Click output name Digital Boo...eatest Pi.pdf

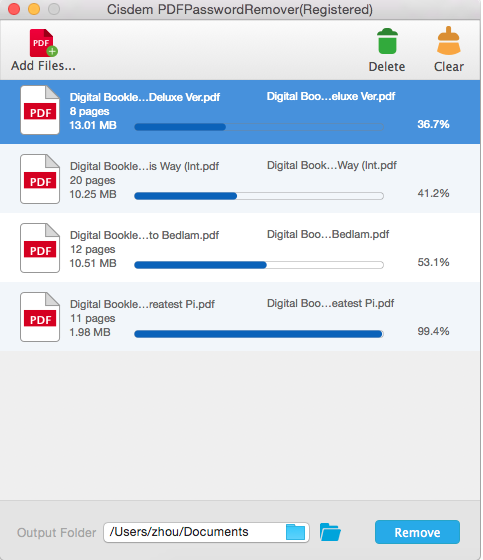(x=330, y=303)
